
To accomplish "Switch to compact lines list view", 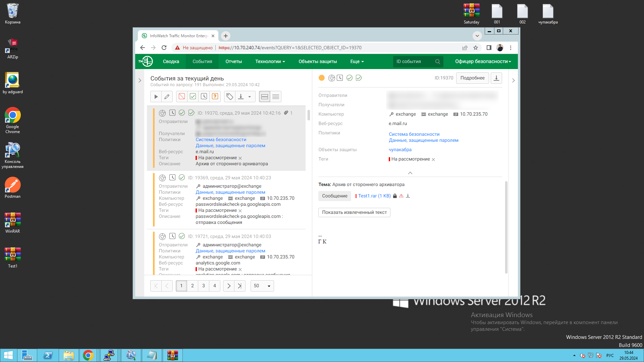I will tap(276, 97).
